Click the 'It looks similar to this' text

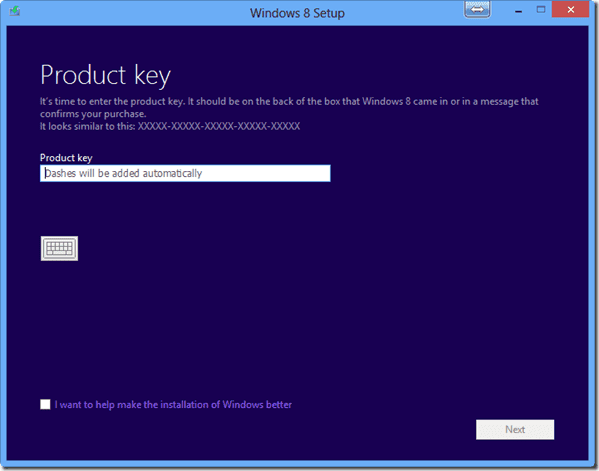point(87,126)
